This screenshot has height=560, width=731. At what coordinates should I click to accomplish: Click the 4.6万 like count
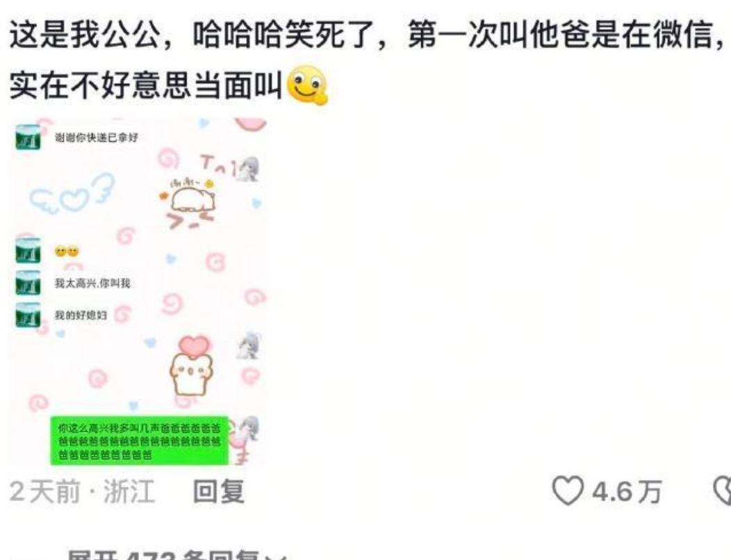pyautogui.click(x=626, y=491)
